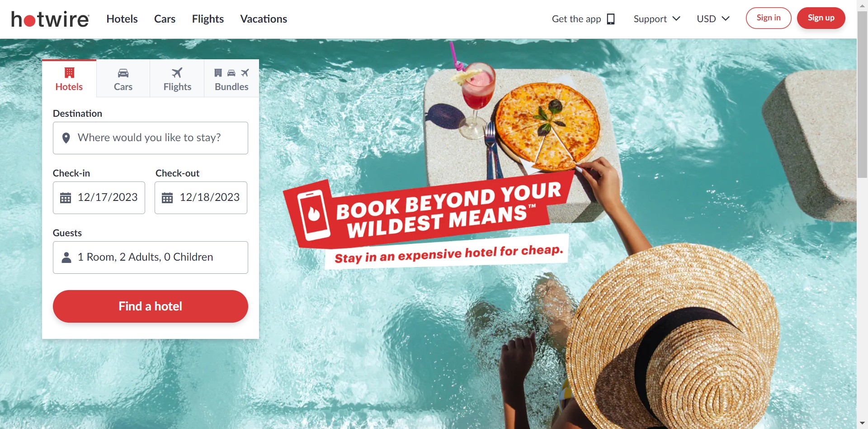The height and width of the screenshot is (429, 868).
Task: Click the phone icon beside Get the app
Action: pos(611,19)
